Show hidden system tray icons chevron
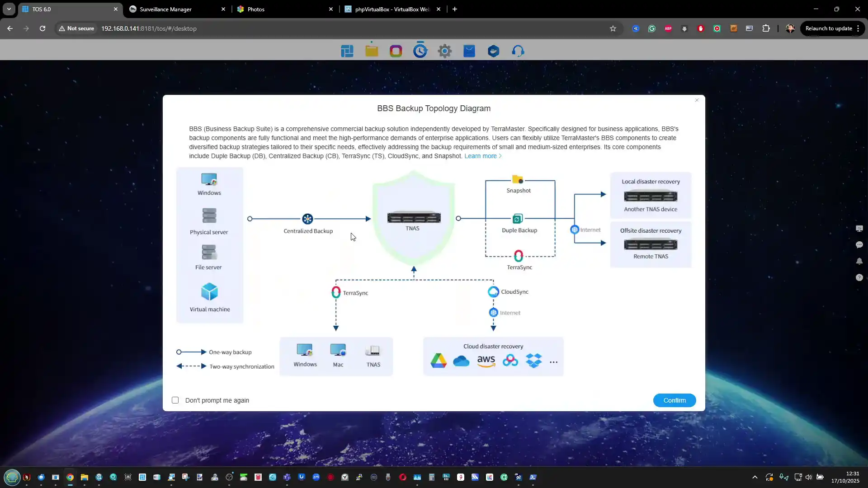 (x=755, y=477)
